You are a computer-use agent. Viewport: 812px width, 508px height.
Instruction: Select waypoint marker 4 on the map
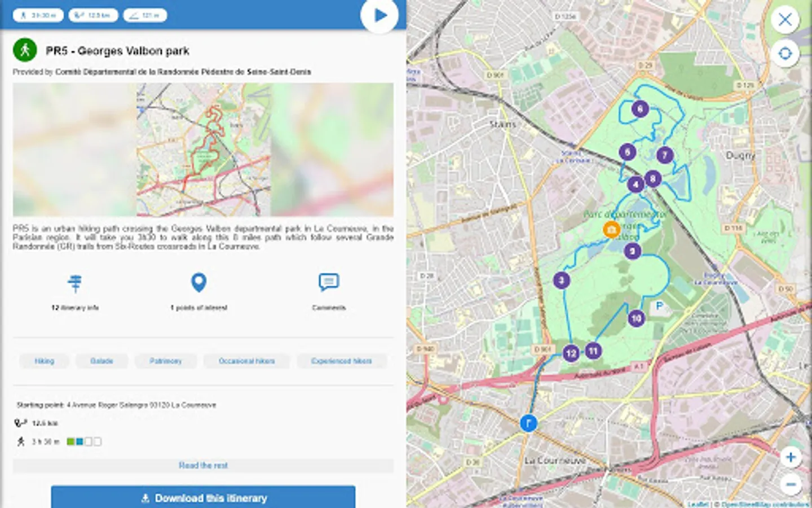(x=636, y=184)
